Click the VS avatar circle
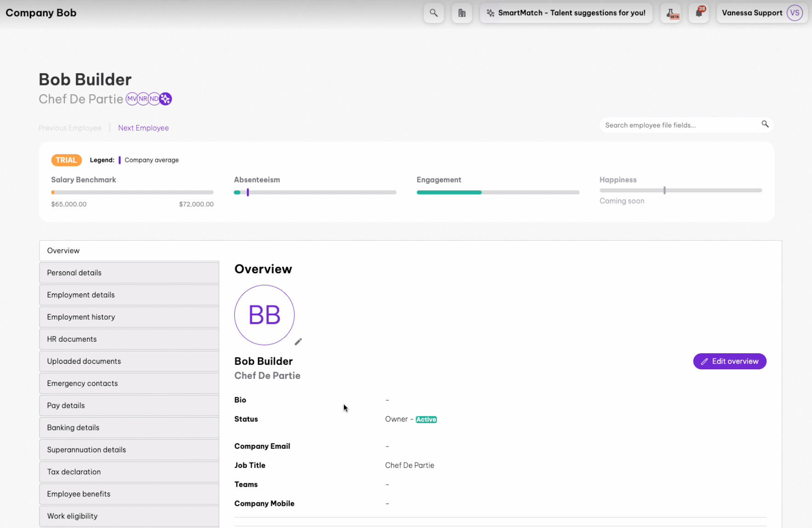 click(795, 13)
